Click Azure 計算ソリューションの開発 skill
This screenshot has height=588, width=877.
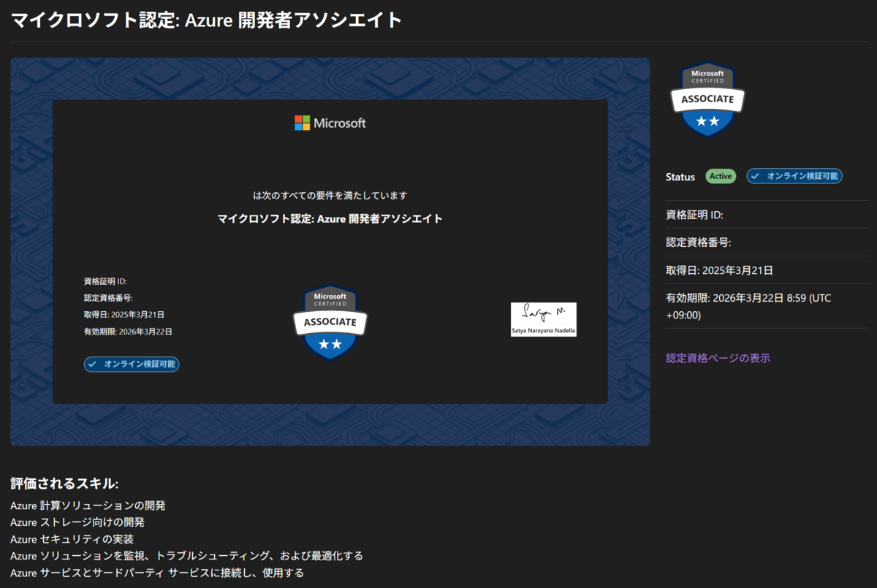pyautogui.click(x=88, y=505)
